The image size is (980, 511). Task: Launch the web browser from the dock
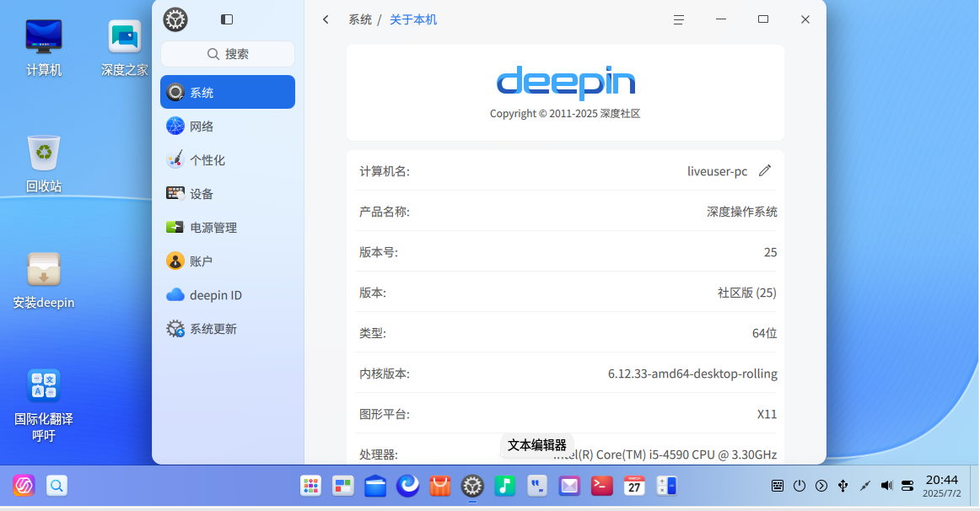(408, 486)
